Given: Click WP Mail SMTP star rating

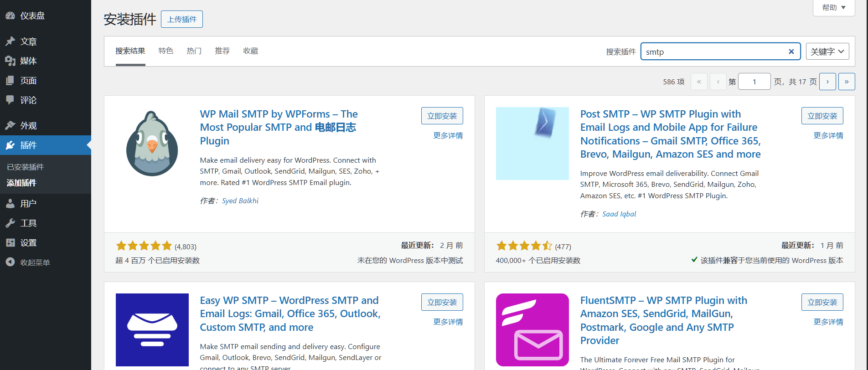Looking at the screenshot, I should 144,246.
